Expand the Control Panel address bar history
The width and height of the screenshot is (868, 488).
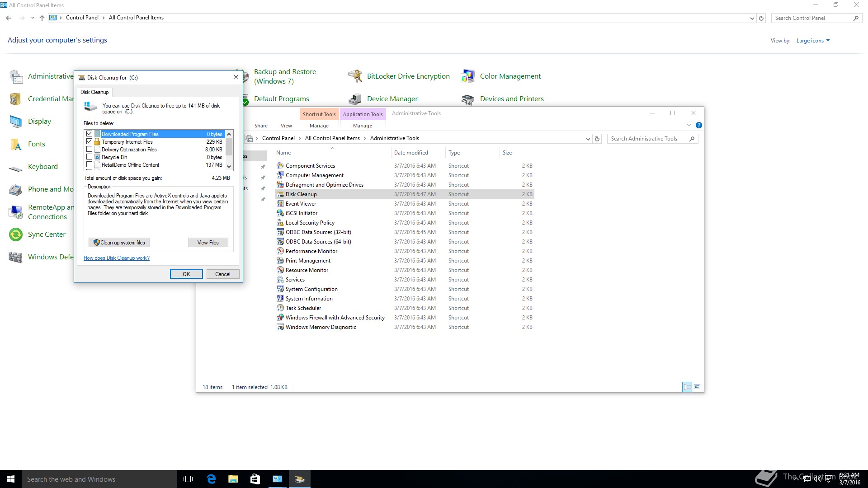point(752,18)
